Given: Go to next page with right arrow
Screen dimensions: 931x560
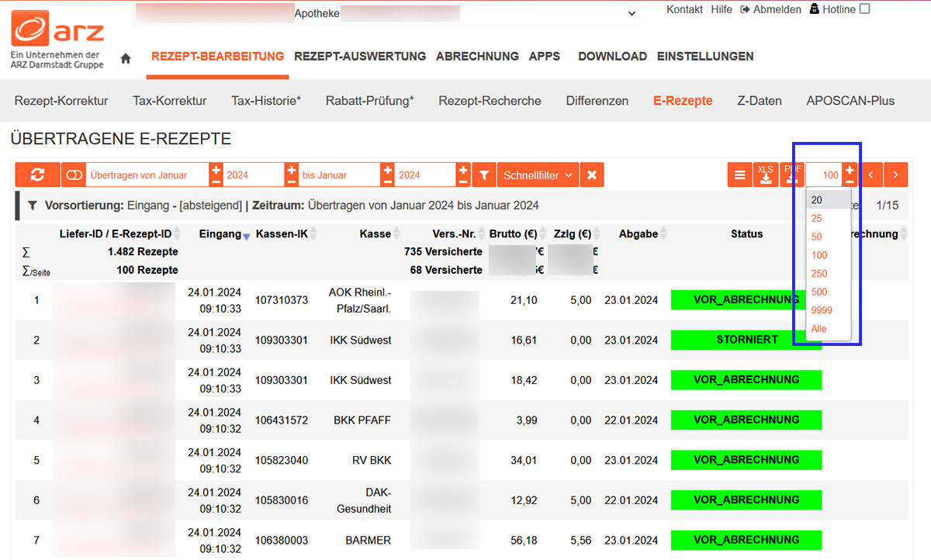Looking at the screenshot, I should 895,175.
